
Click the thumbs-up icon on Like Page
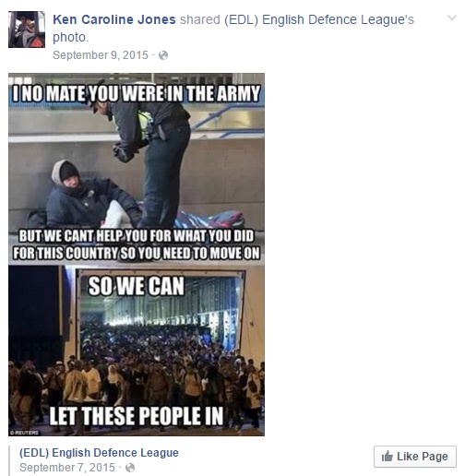[387, 457]
